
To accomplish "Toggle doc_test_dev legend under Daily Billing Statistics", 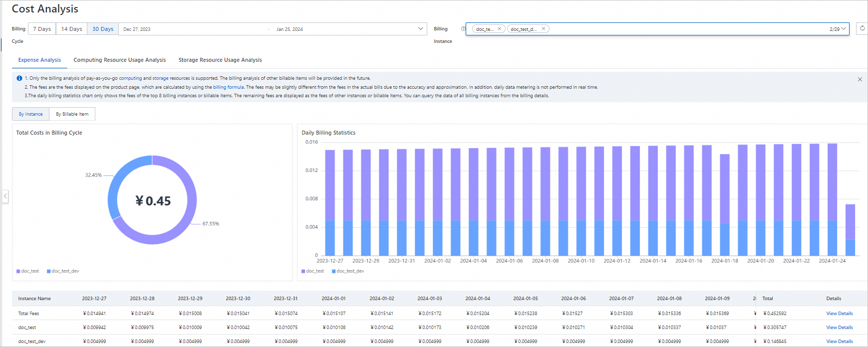I will (348, 271).
